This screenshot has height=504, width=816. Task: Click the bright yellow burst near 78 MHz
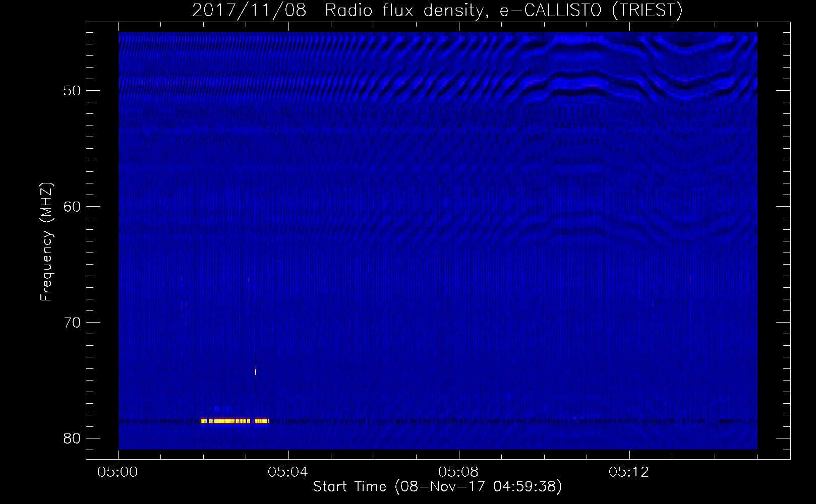click(x=235, y=421)
